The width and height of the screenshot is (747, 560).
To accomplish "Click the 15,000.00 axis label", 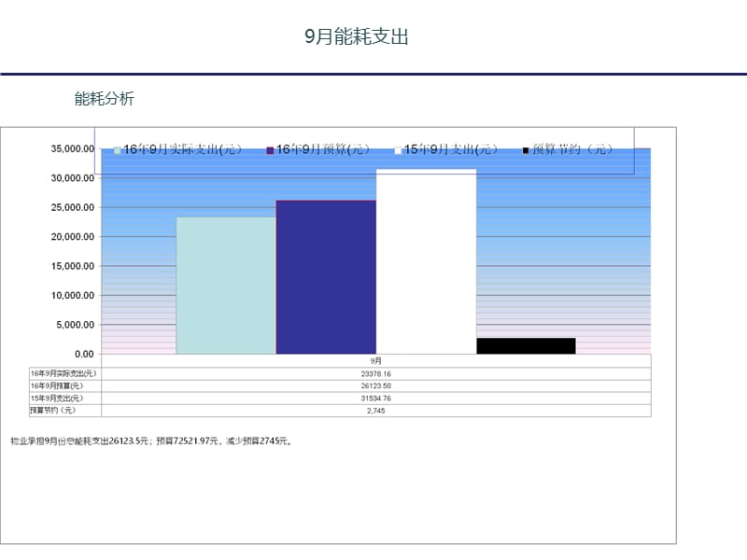I will [x=73, y=266].
